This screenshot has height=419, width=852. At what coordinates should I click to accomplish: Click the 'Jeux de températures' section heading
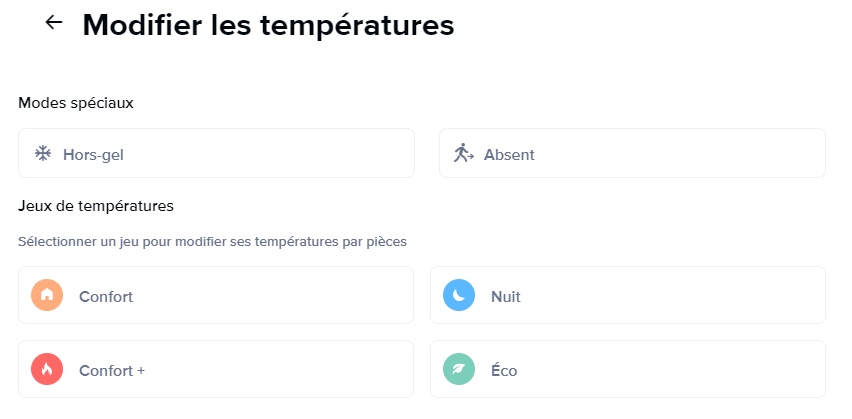pos(96,207)
